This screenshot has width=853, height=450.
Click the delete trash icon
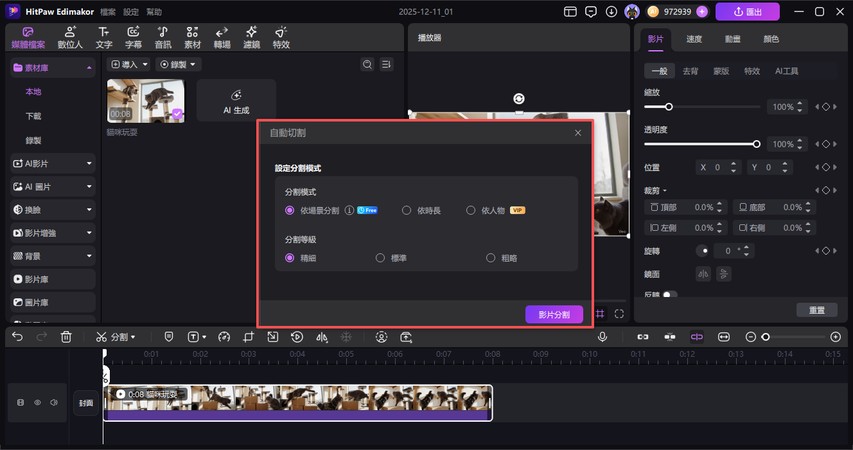click(66, 337)
